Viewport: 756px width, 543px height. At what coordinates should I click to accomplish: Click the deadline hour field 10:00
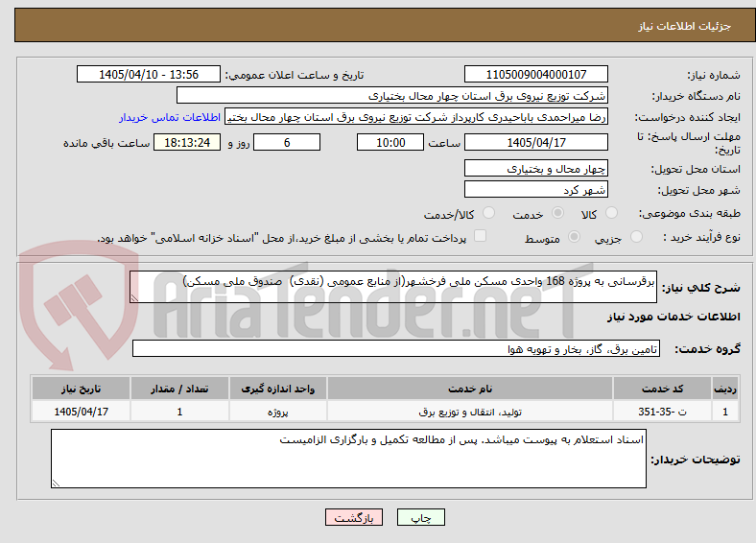(390, 142)
